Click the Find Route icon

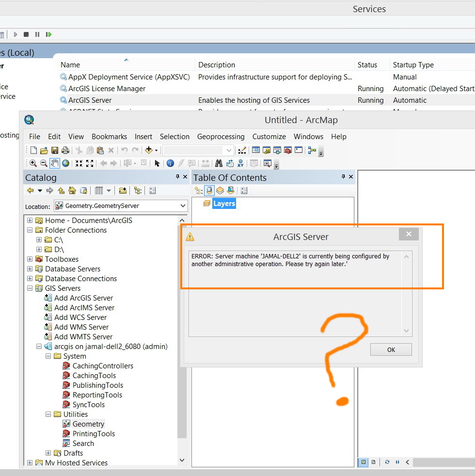(x=230, y=163)
